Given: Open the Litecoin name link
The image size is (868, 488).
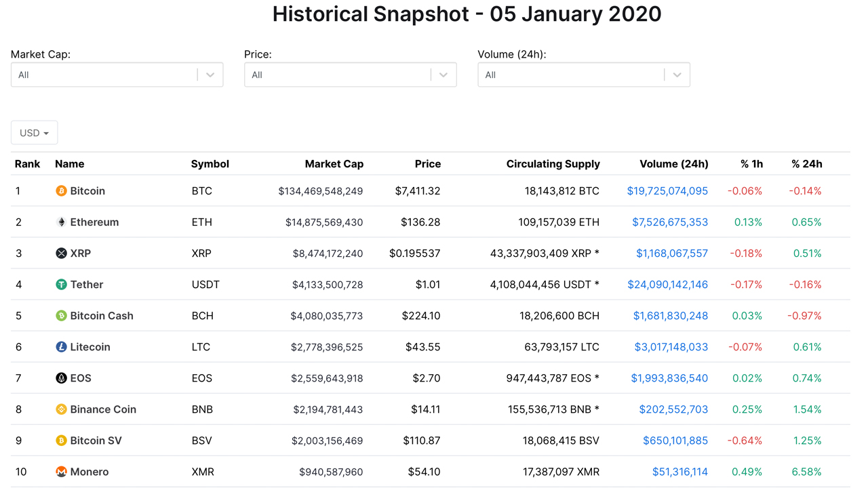Looking at the screenshot, I should [90, 347].
